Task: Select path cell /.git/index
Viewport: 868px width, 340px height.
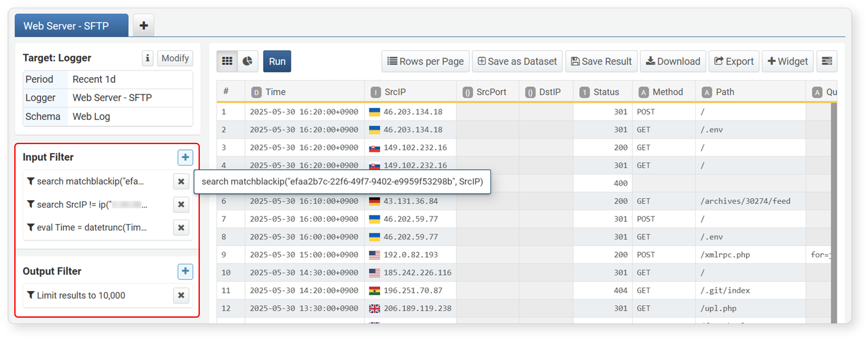Action: [x=750, y=291]
